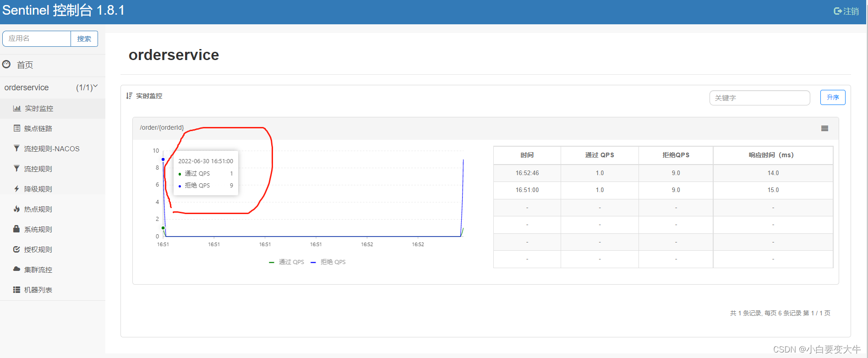Click the /order/{orderId} resource title
Viewport: 868px width, 358px height.
click(x=162, y=128)
